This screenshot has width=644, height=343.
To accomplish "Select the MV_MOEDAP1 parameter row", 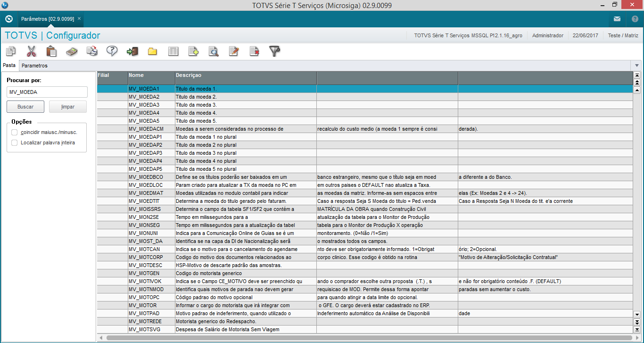I will [x=364, y=136].
